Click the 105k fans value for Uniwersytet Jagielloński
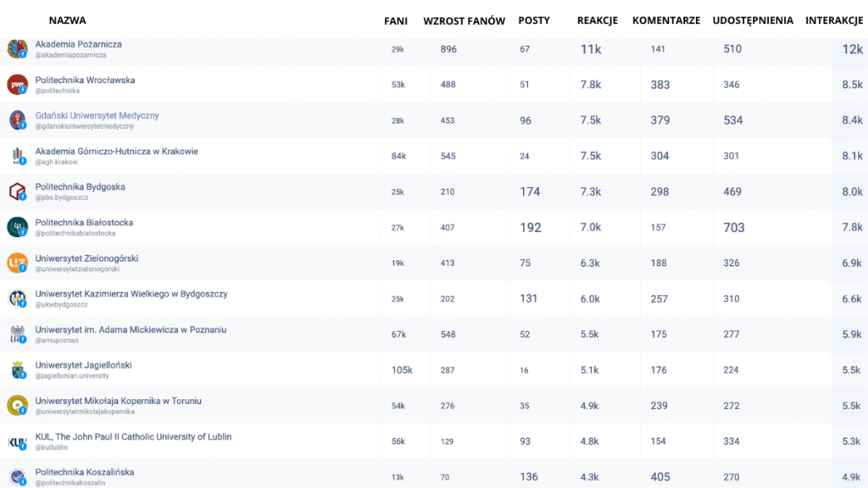This screenshot has height=488, width=868. click(402, 370)
